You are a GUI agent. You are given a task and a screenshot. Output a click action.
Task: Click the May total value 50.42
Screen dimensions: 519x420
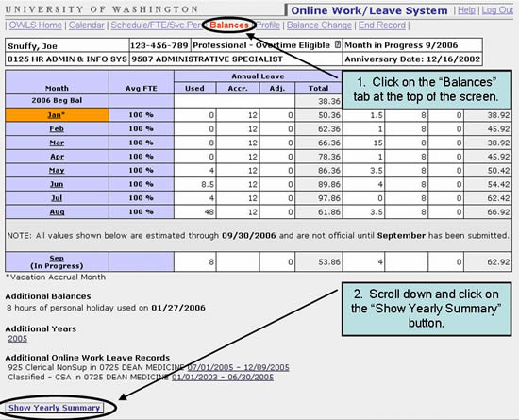coord(498,171)
